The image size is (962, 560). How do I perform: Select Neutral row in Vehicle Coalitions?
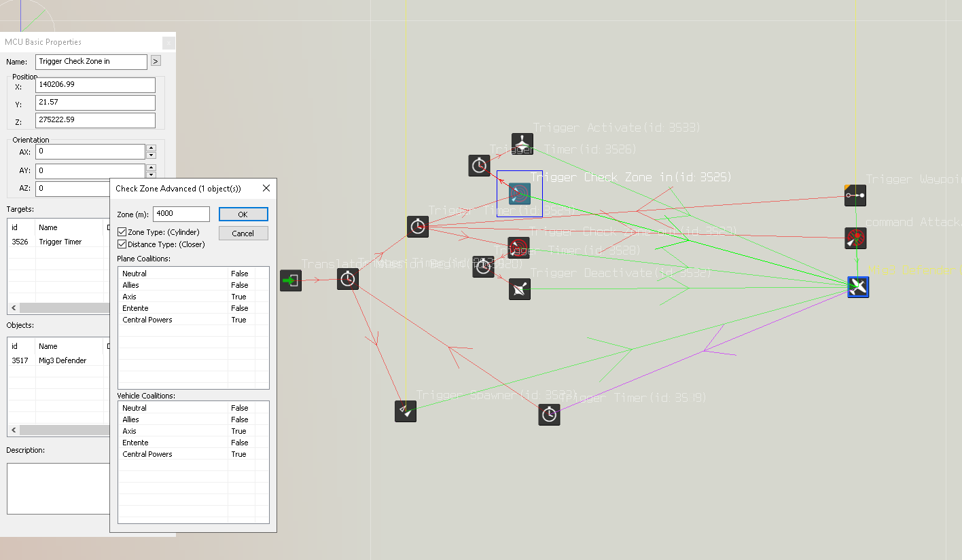194,408
